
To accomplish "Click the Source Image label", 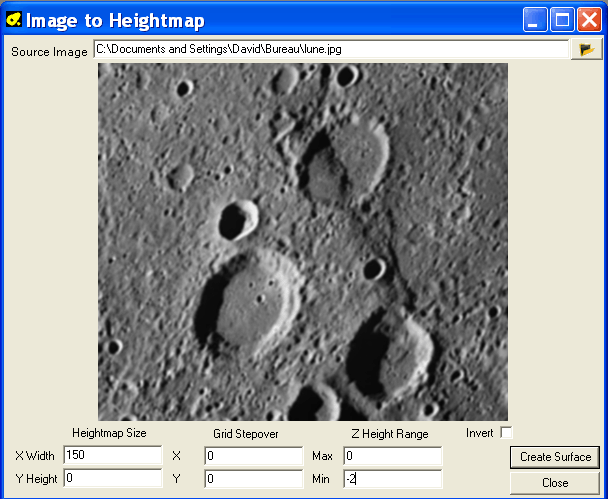I will (x=49, y=52).
